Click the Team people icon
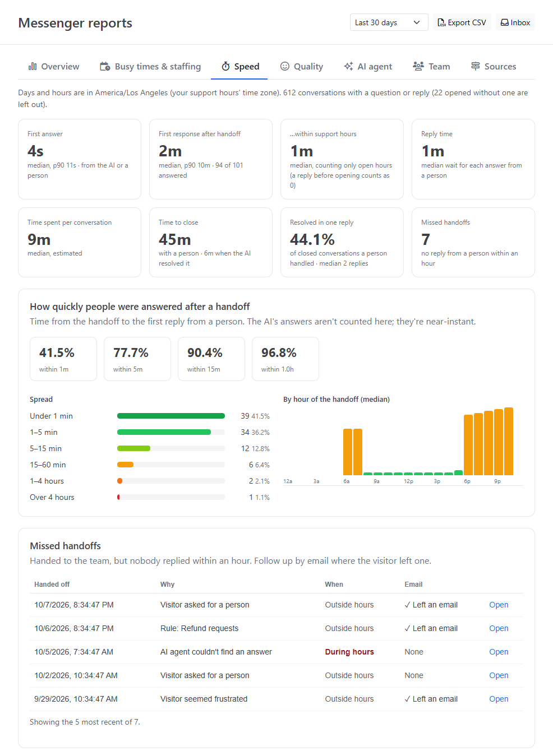Viewport: 553px width, 756px height. 418,66
